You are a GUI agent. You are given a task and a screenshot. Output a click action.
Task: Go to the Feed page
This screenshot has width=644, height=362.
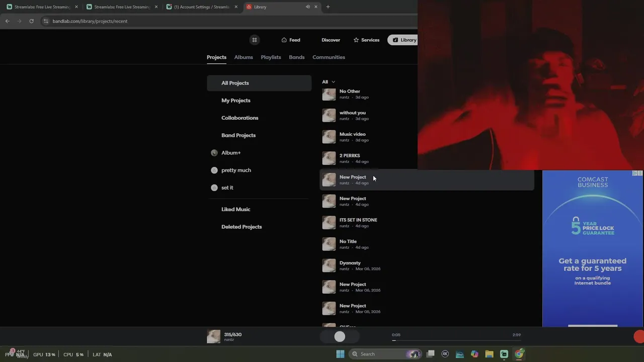[291, 40]
